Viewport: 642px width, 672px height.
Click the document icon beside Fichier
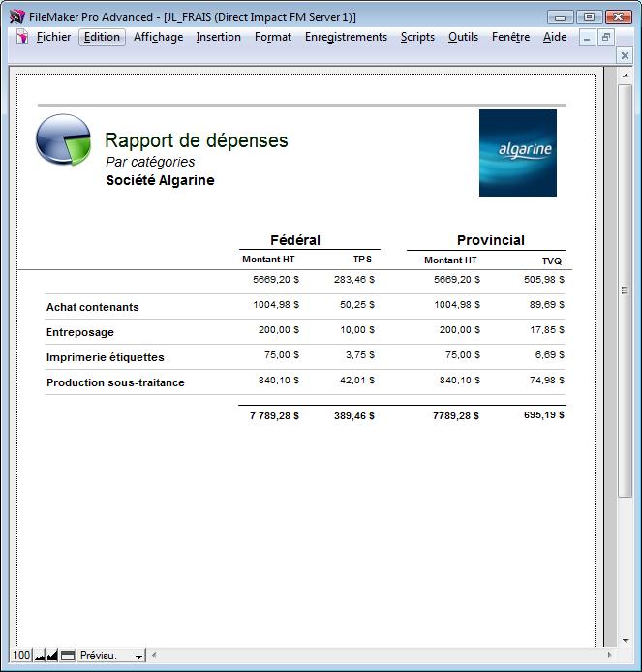22,37
